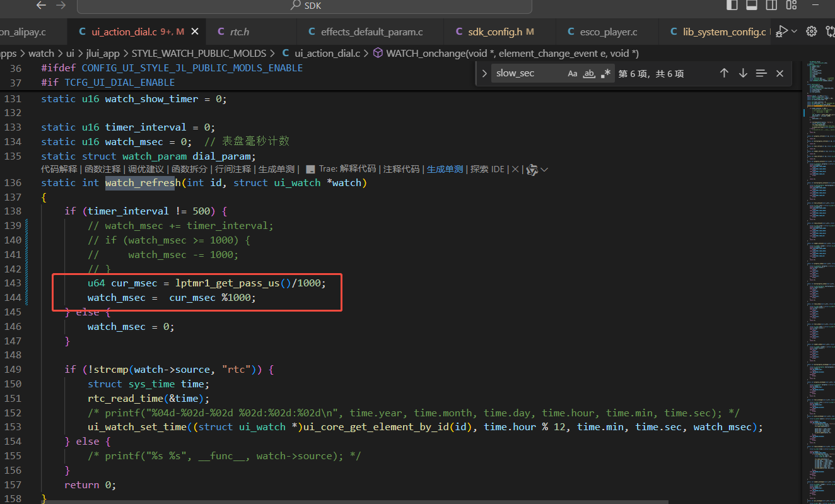The height and width of the screenshot is (504, 835).
Task: Click the Trae 解释代码 code lens link
Action: coord(347,169)
